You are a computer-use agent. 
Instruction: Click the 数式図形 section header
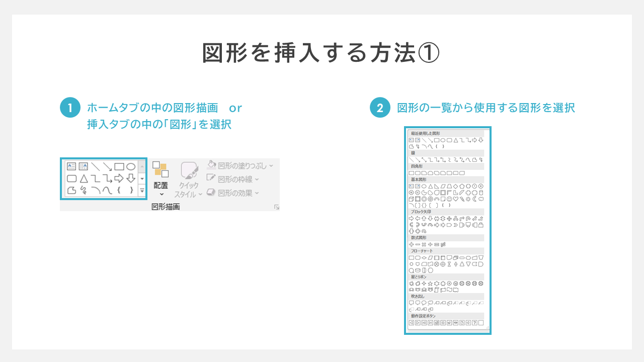click(446, 237)
